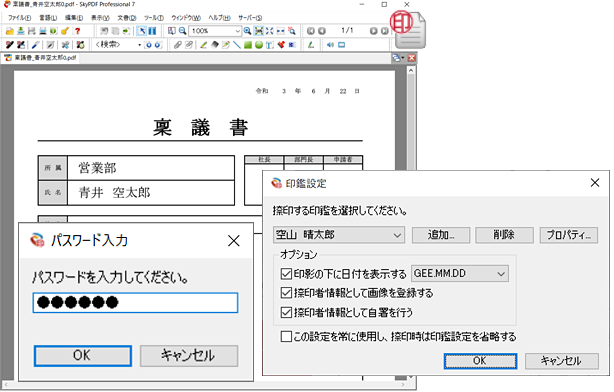
Task: Open the ツール(T) menu
Action: pos(154,18)
